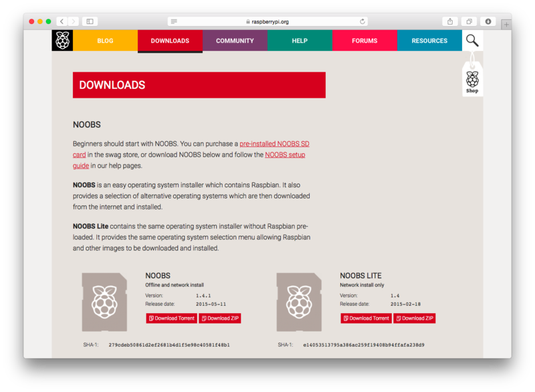Go back with Safari's back arrow
The height and width of the screenshot is (392, 535).
click(62, 21)
